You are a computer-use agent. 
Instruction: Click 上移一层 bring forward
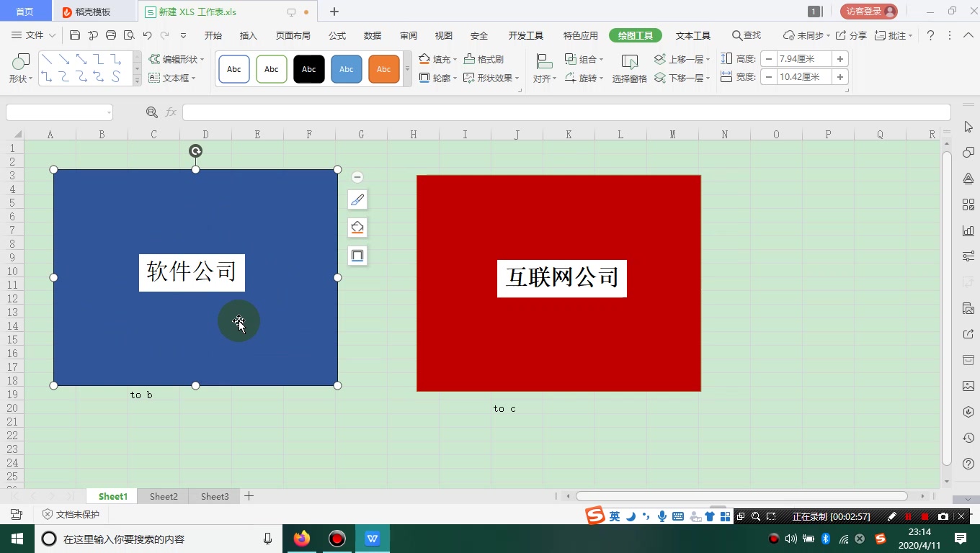point(682,59)
